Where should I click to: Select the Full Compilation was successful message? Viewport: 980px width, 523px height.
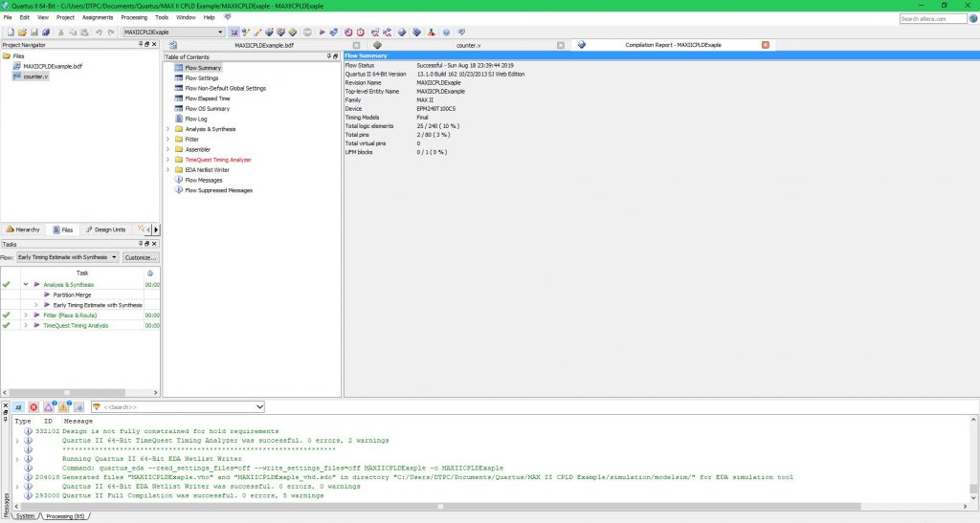(x=192, y=495)
